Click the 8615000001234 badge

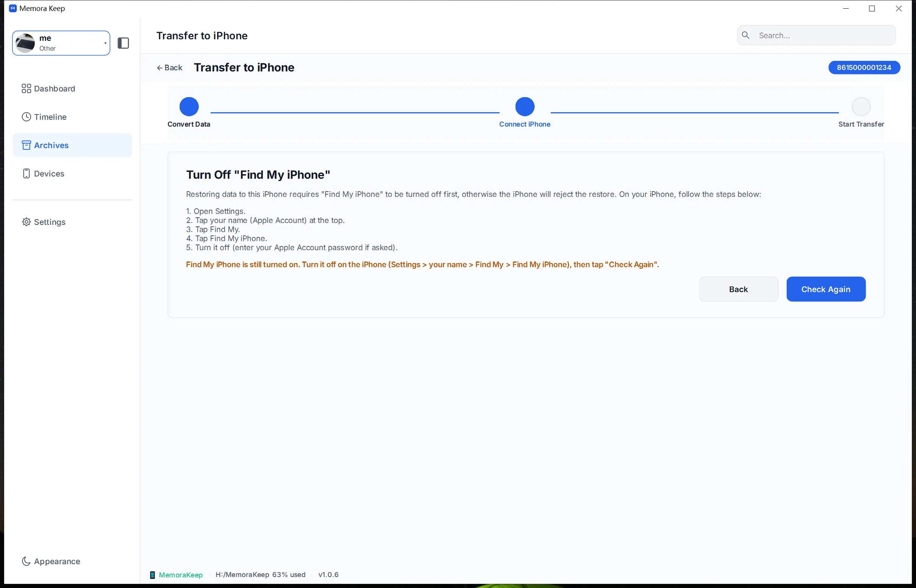(x=864, y=68)
